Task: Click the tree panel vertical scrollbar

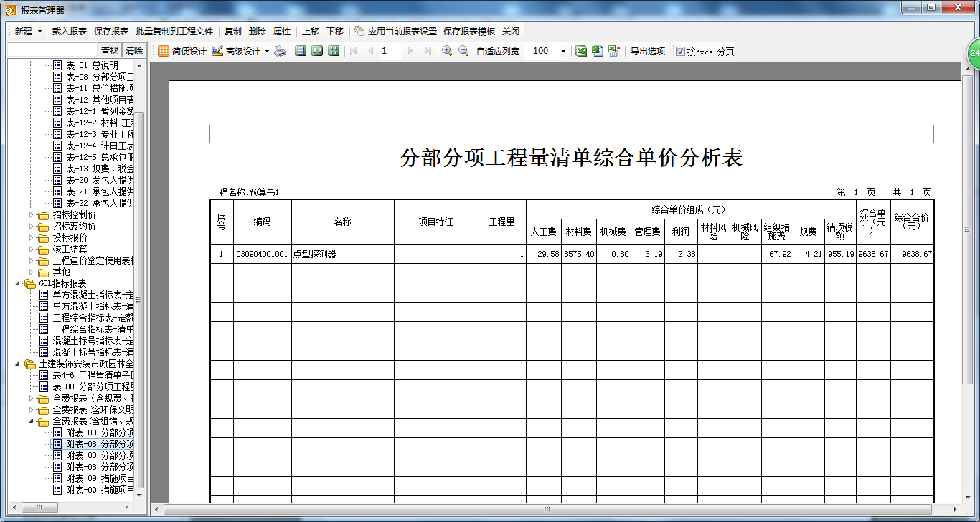Action: 140,299
